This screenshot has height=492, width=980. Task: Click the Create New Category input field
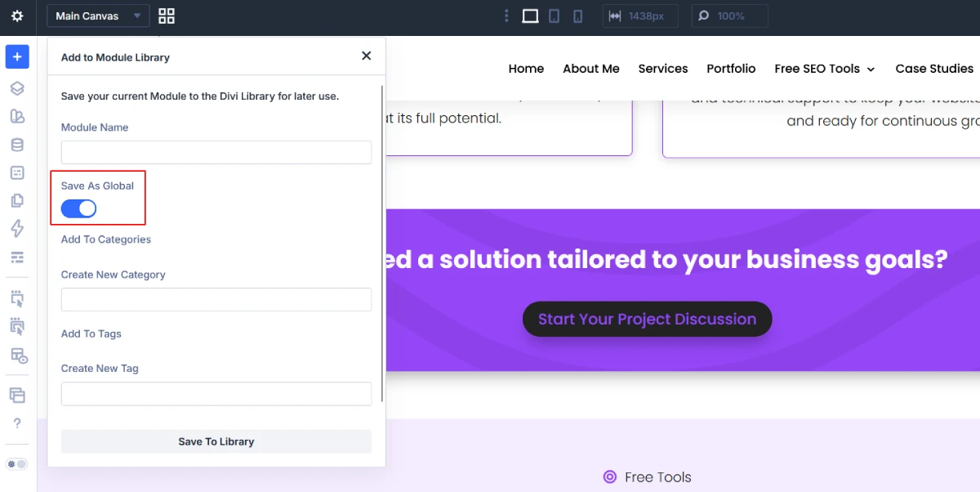point(216,299)
